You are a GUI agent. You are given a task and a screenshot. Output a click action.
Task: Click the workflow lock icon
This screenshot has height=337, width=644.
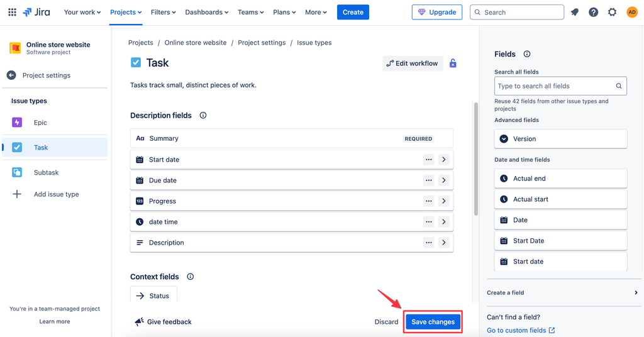point(453,64)
